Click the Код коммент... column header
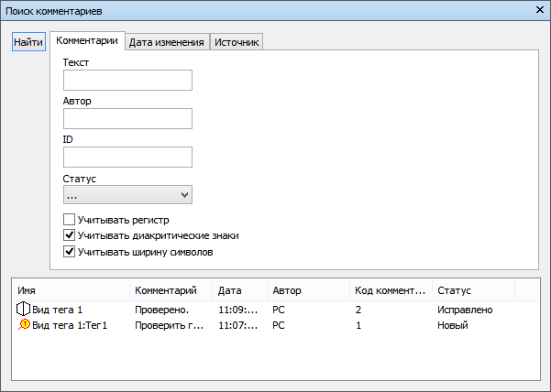Viewport: 551px width, 392px height. (391, 290)
